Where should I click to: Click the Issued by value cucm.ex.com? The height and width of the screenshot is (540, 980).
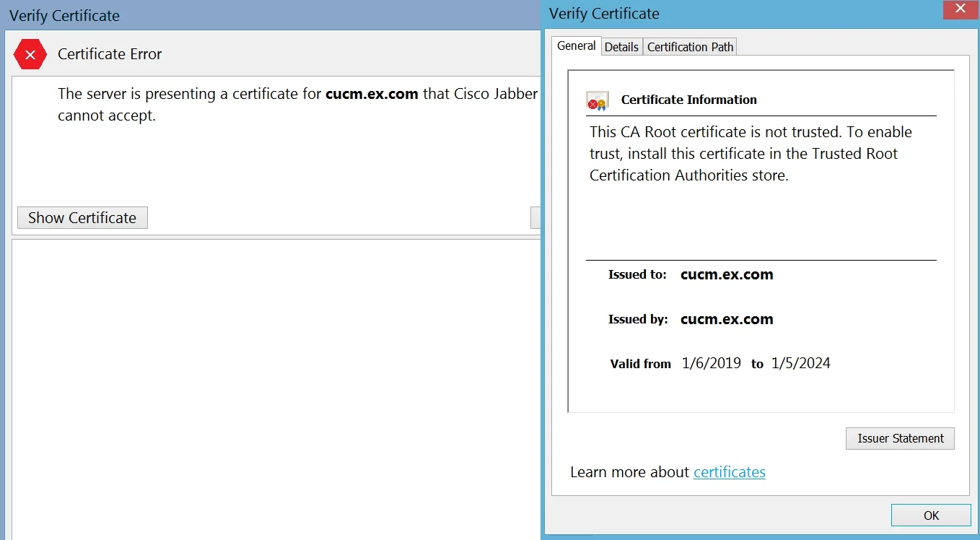[x=727, y=319]
